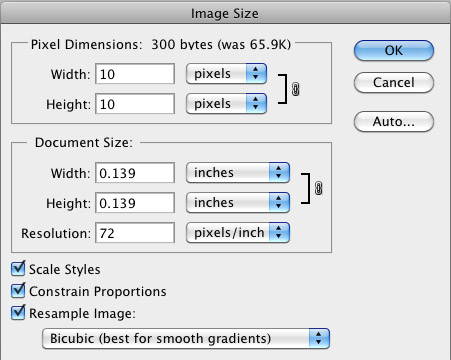Viewport: 451px width, 360px height.
Task: Disable the Resample Image checkbox
Action: [18, 313]
